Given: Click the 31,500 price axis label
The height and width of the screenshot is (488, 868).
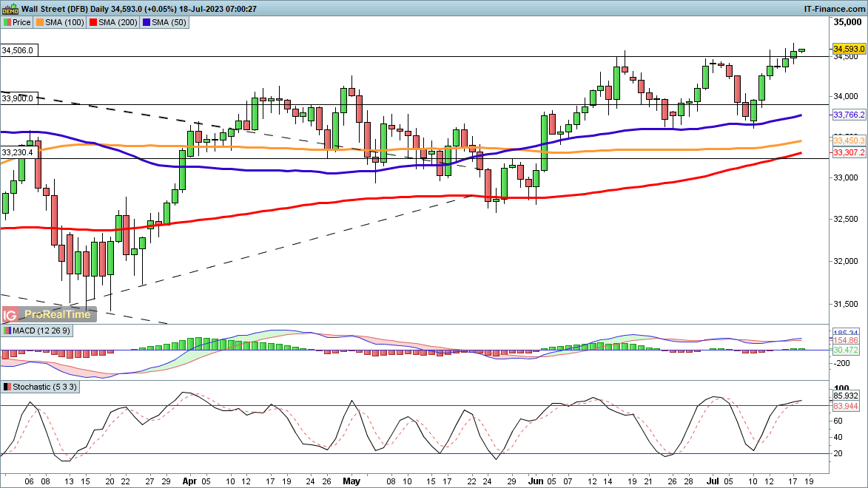Looking at the screenshot, I should [846, 305].
